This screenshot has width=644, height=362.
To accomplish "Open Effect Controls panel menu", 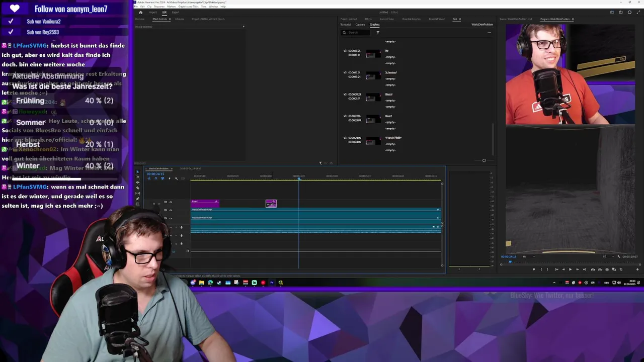I will (x=170, y=19).
